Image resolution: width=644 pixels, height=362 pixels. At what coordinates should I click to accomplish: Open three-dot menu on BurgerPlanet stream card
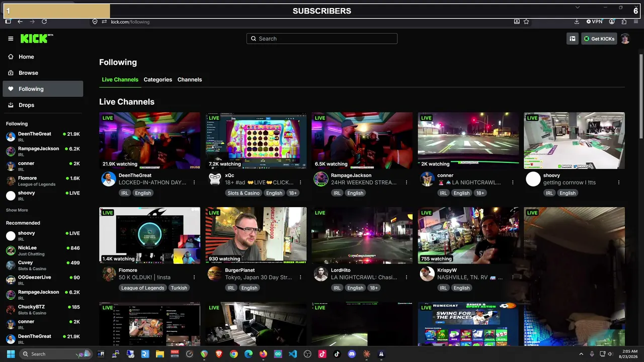coord(300,278)
